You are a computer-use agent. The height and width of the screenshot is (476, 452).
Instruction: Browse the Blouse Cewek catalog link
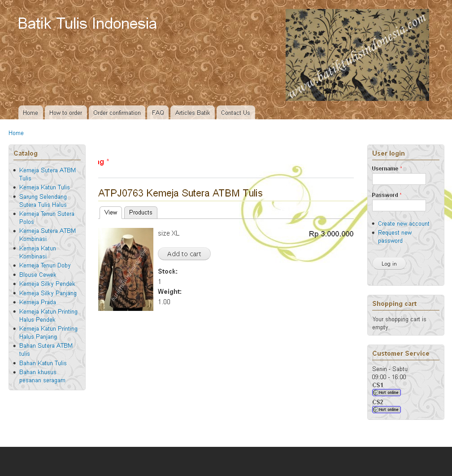[38, 275]
